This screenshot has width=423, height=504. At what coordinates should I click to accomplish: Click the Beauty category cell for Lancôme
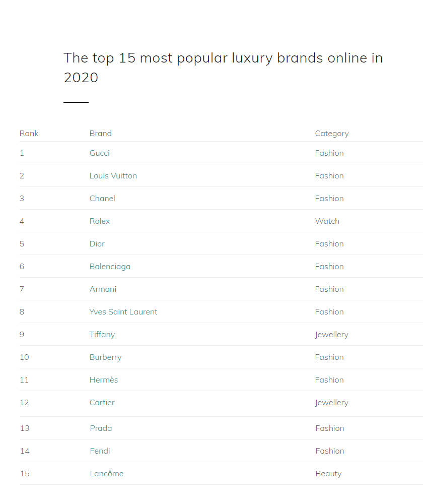click(x=328, y=474)
